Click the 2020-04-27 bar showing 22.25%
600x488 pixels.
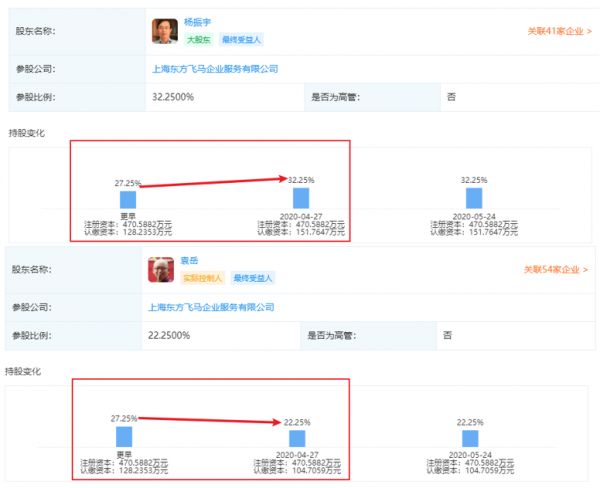pos(297,438)
